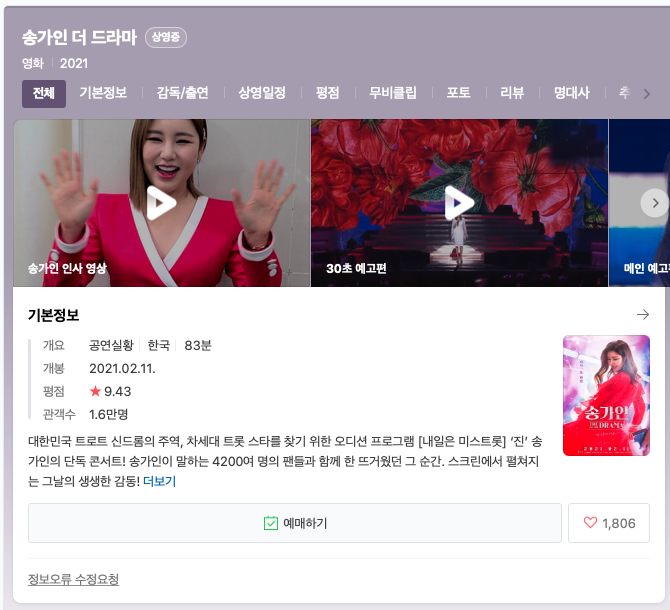Image resolution: width=670 pixels, height=610 pixels.
Task: Switch to the 무비클립 tab
Action: coord(393,93)
